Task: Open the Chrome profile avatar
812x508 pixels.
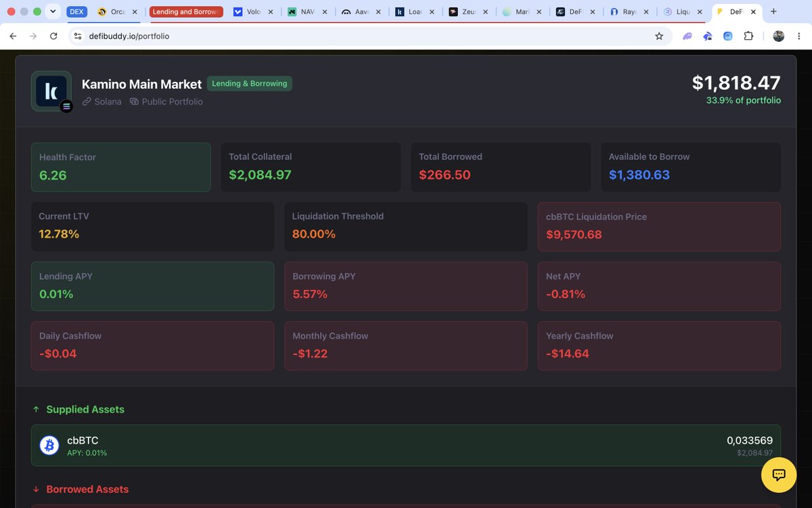Action: tap(778, 36)
